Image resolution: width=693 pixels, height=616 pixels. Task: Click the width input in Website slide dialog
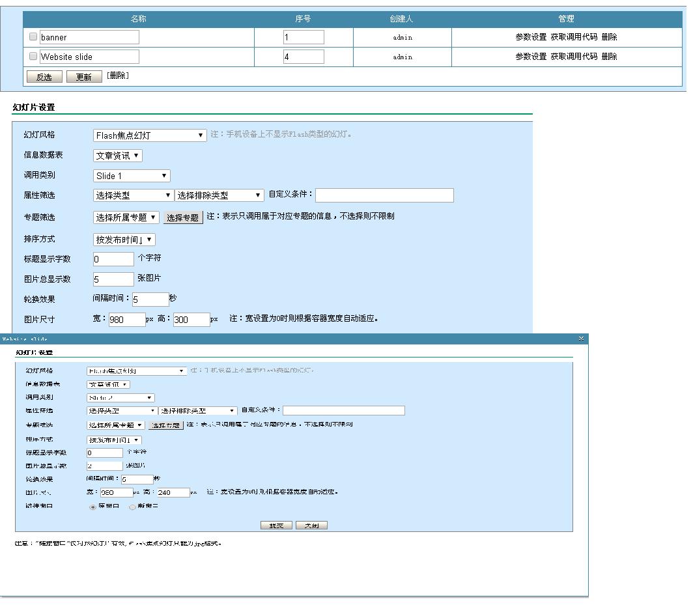tap(117, 493)
